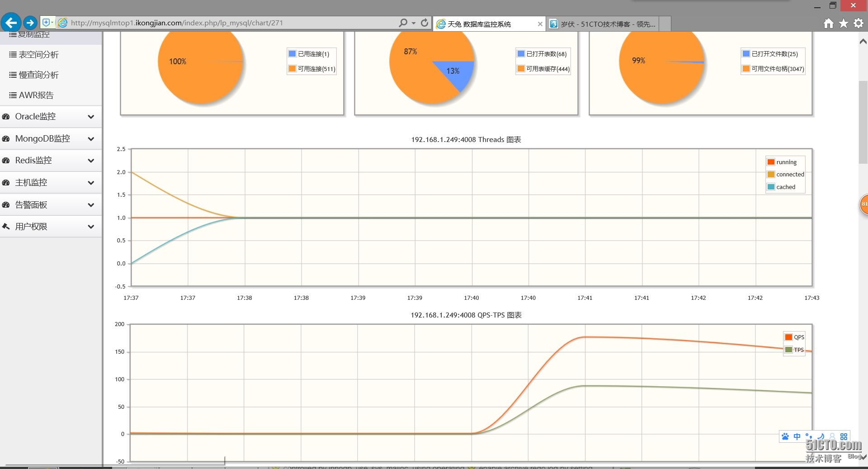Click the TPS legend color swatch
This screenshot has height=469, width=868.
point(788,350)
